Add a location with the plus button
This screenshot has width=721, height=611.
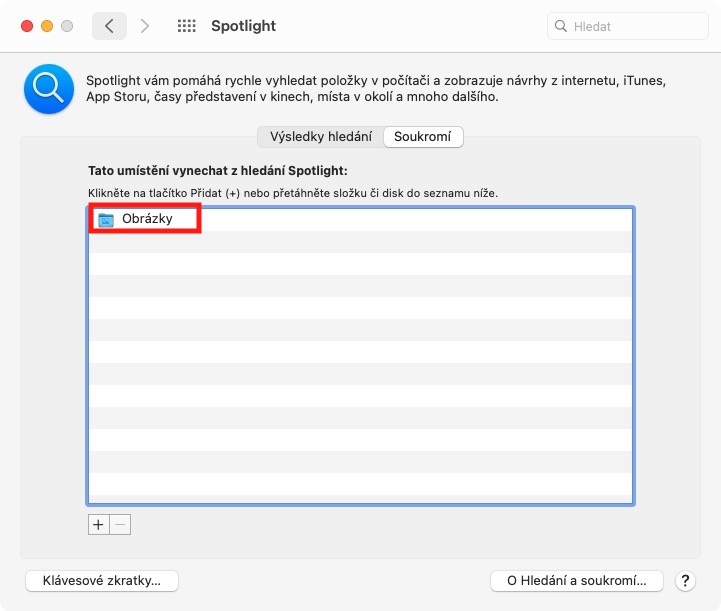[x=98, y=524]
